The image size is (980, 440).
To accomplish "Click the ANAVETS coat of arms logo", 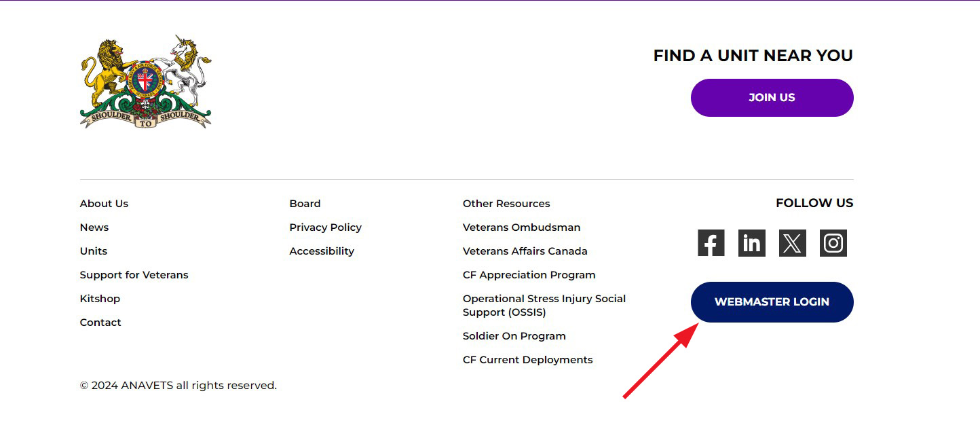I will point(145,81).
